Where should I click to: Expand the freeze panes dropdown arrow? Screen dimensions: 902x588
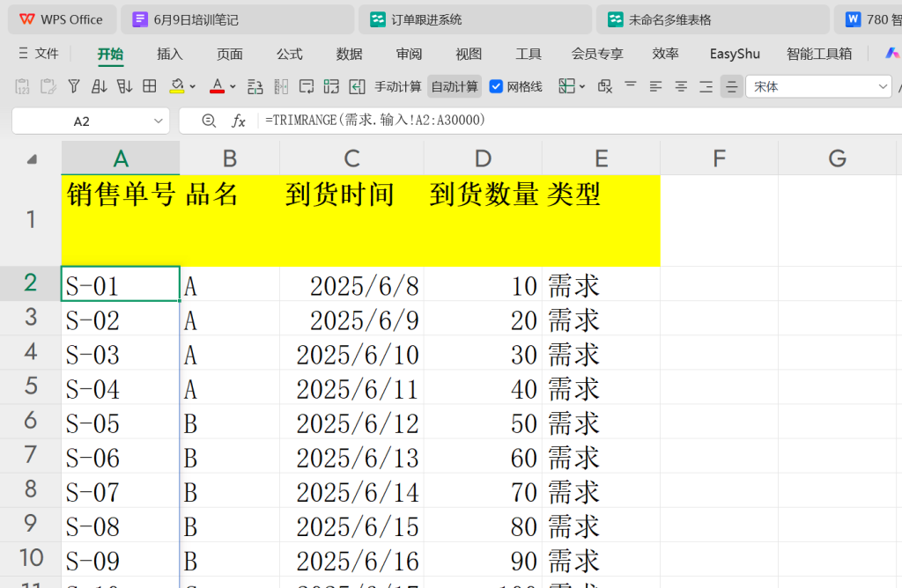[x=582, y=87]
